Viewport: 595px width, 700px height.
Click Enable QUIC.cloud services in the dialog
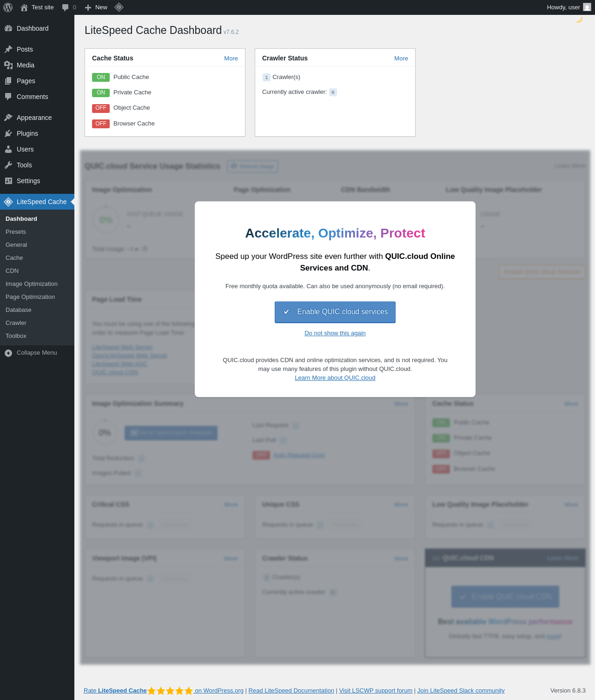coord(335,312)
